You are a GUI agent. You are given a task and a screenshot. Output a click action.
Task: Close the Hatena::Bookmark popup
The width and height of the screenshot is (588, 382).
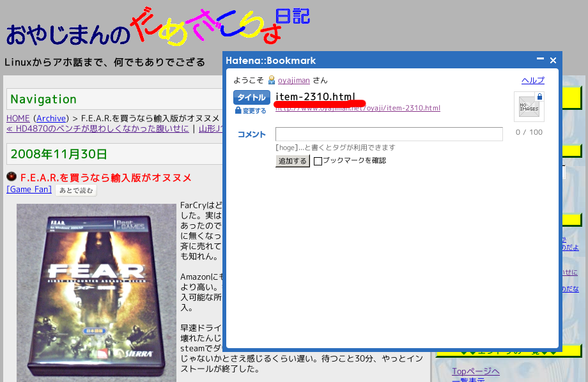tap(553, 60)
